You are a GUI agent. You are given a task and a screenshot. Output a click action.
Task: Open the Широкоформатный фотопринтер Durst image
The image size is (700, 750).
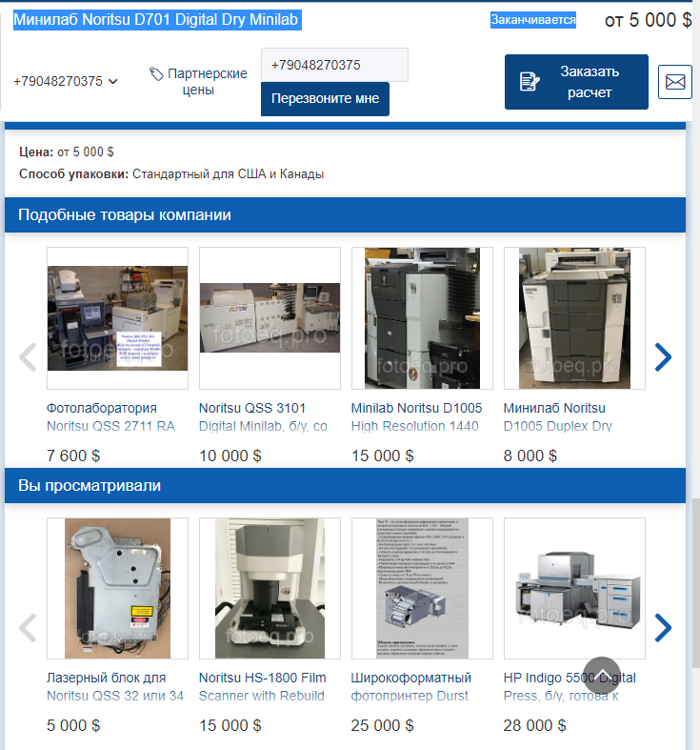(422, 588)
